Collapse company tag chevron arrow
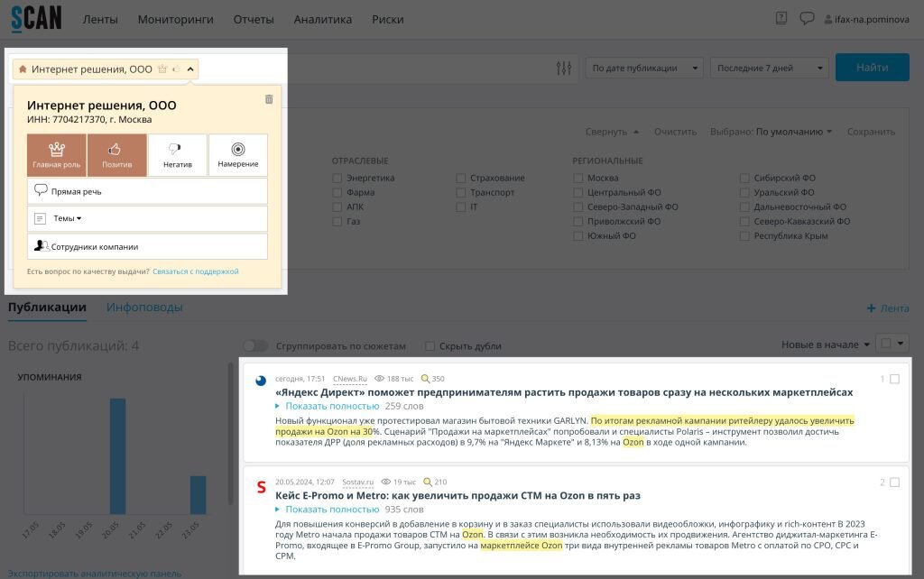 tap(190, 69)
